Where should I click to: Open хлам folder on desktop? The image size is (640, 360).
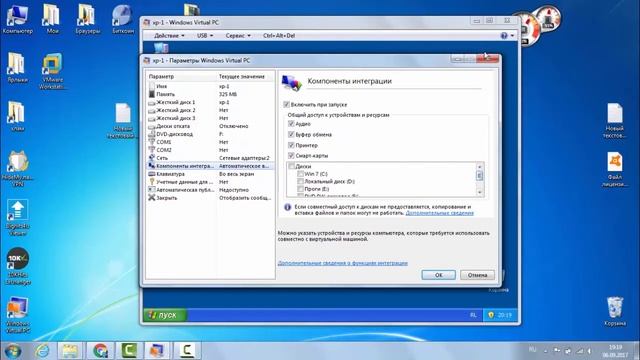pyautogui.click(x=17, y=116)
